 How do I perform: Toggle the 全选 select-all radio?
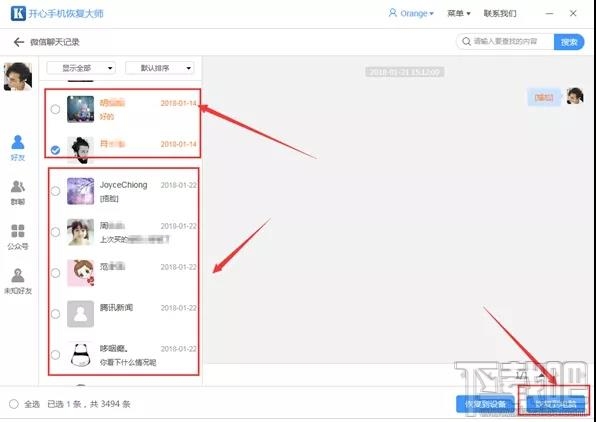pos(14,404)
